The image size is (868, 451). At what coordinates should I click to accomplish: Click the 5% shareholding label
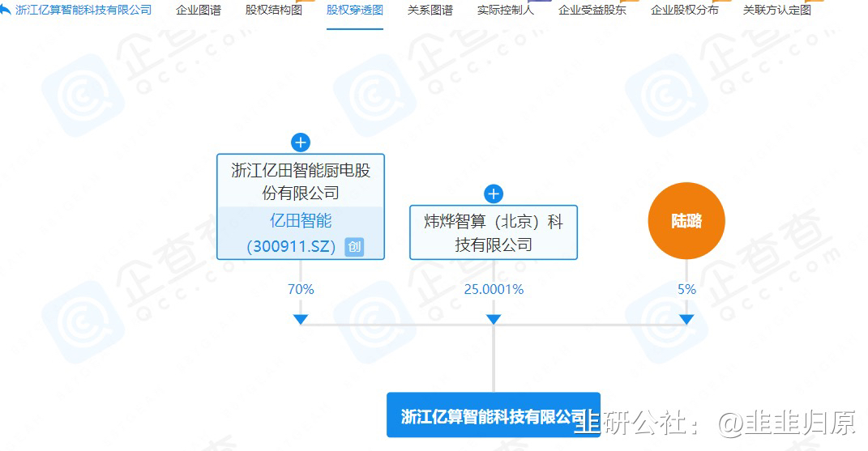pyautogui.click(x=686, y=289)
